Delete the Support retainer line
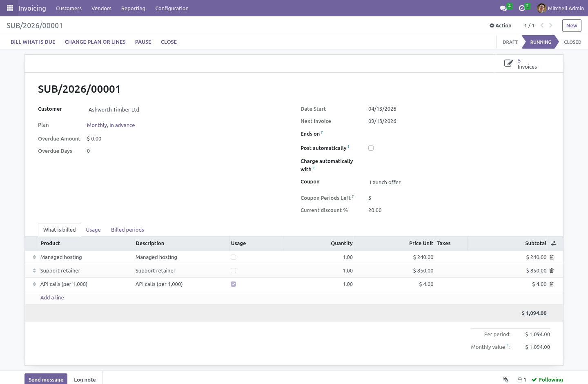 [x=552, y=271]
